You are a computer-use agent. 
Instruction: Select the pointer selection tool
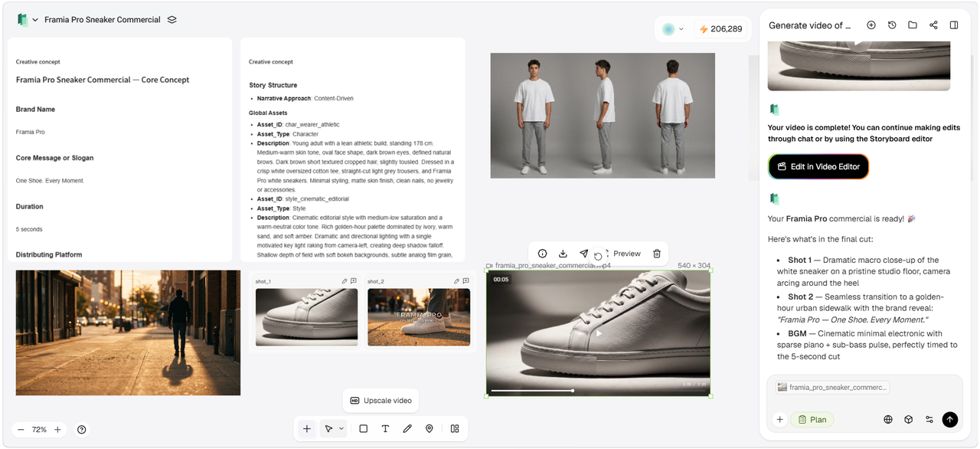[x=328, y=429]
